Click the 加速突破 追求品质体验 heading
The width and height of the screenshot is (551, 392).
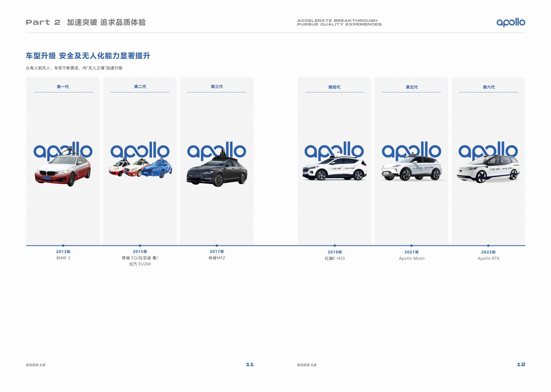(106, 22)
